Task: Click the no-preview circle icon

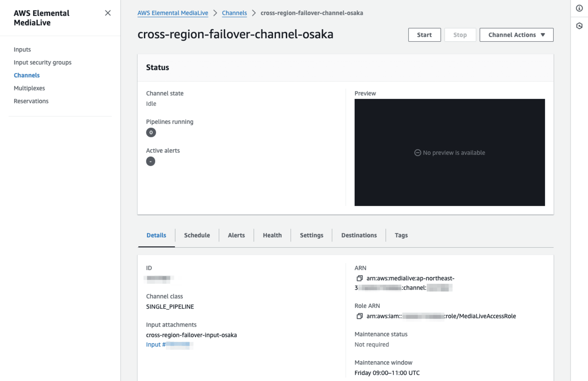Action: (417, 153)
